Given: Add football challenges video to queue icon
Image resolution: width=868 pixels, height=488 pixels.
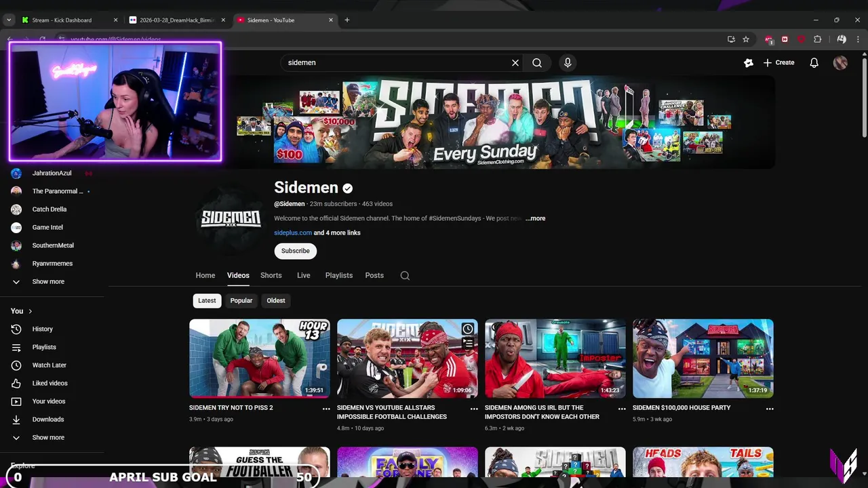Looking at the screenshot, I should pyautogui.click(x=468, y=344).
